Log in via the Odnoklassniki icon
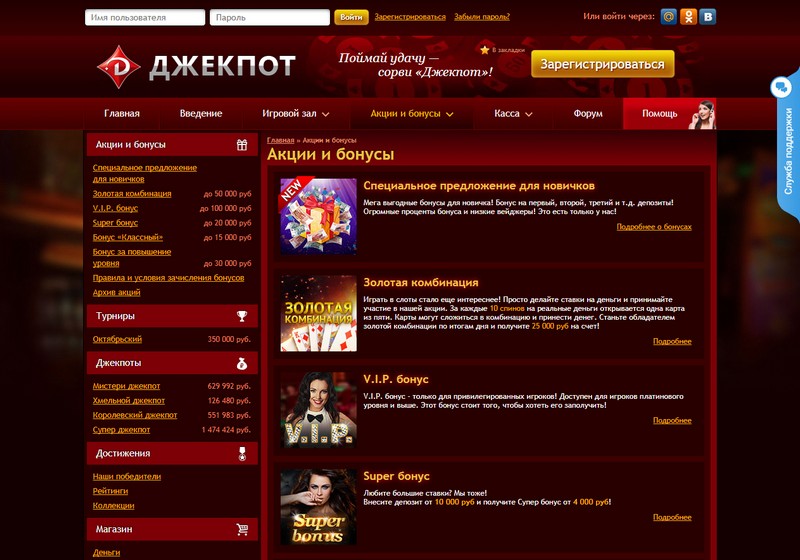This screenshot has height=560, width=800. pos(688,17)
